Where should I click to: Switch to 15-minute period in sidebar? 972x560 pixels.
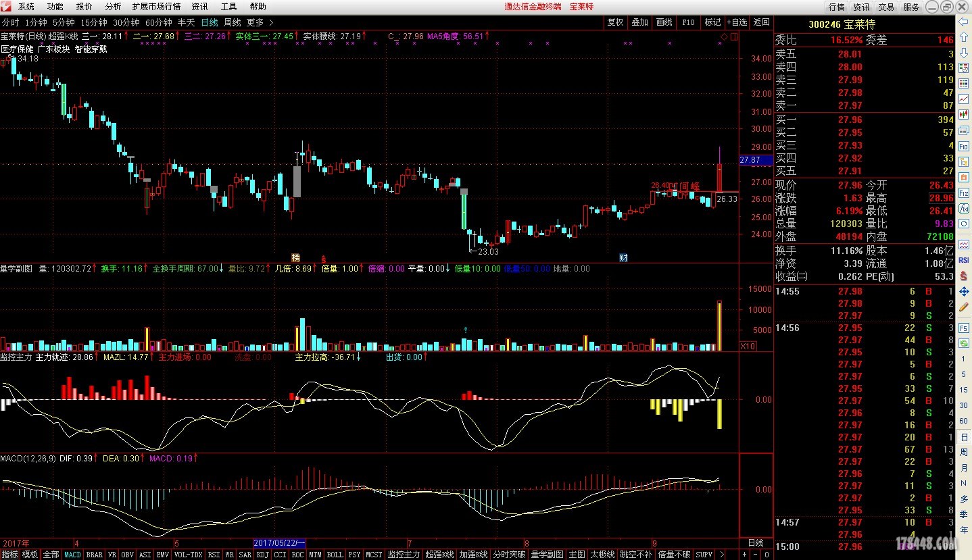(x=964, y=390)
